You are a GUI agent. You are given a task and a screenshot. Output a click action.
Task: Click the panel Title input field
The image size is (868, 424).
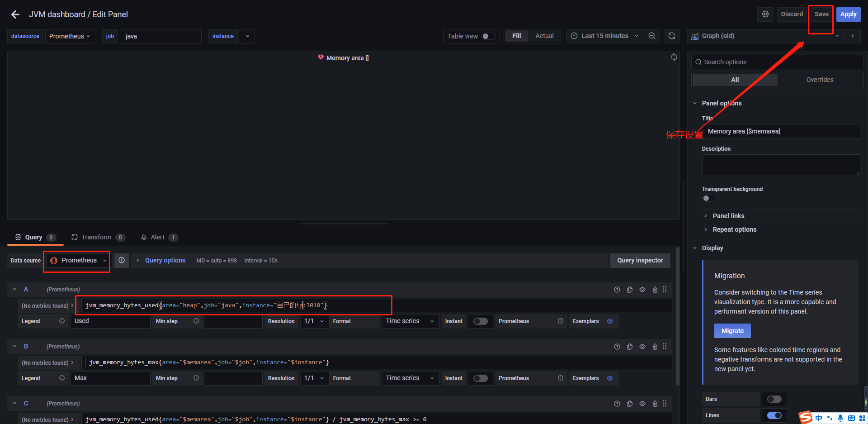pos(781,131)
